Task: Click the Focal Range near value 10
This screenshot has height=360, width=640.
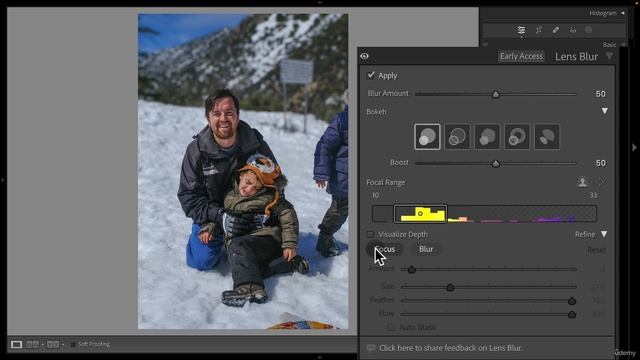Action: click(x=375, y=195)
